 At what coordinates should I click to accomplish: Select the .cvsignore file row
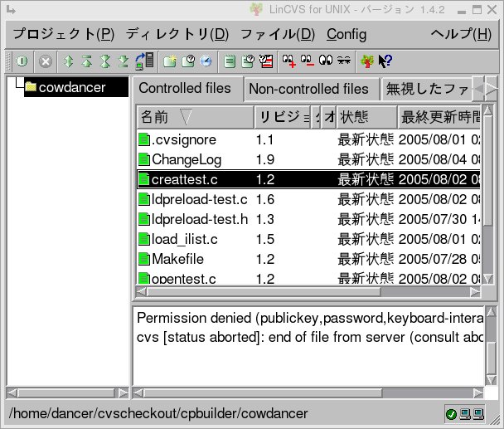coord(308,139)
